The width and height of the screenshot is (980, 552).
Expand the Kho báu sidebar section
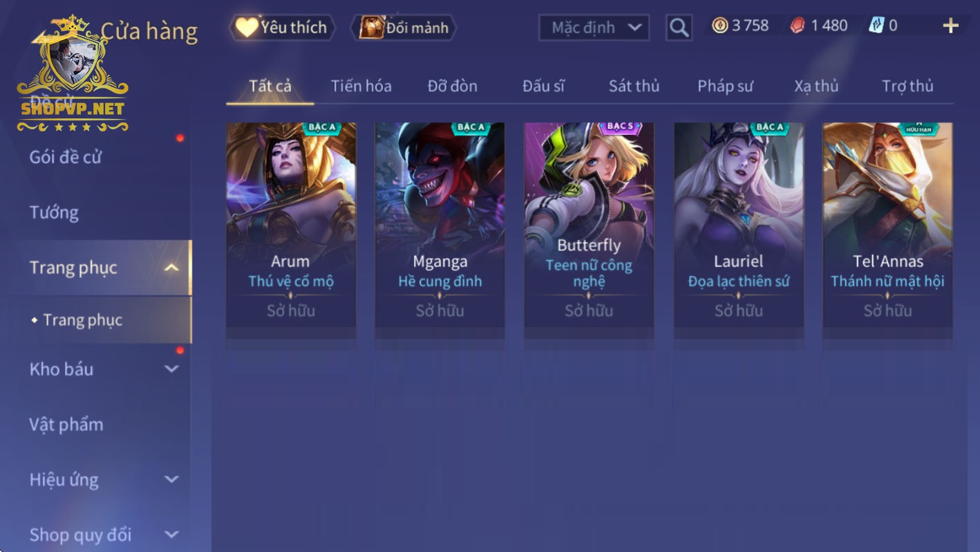[171, 369]
